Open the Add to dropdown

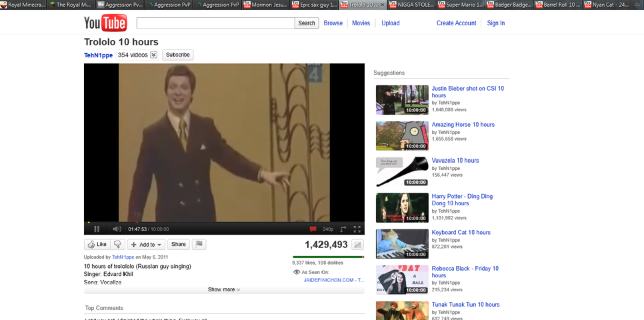pyautogui.click(x=146, y=245)
